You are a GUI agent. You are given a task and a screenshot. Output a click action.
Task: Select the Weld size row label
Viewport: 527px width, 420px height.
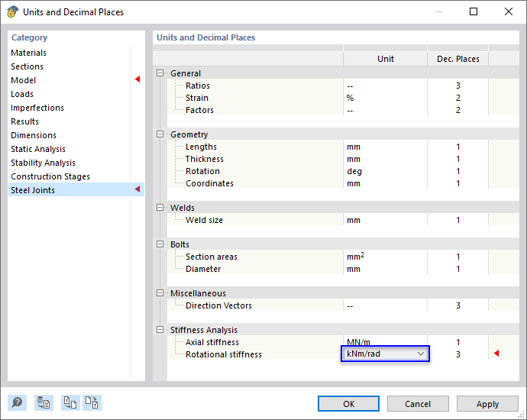point(204,220)
